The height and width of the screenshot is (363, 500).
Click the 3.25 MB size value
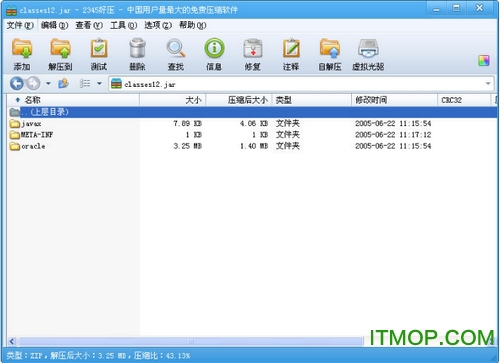tap(188, 146)
